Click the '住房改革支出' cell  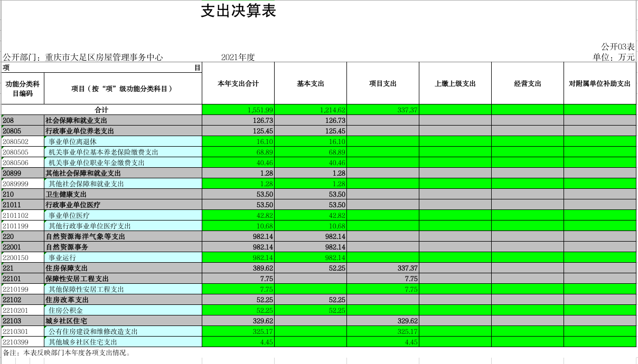(x=123, y=300)
